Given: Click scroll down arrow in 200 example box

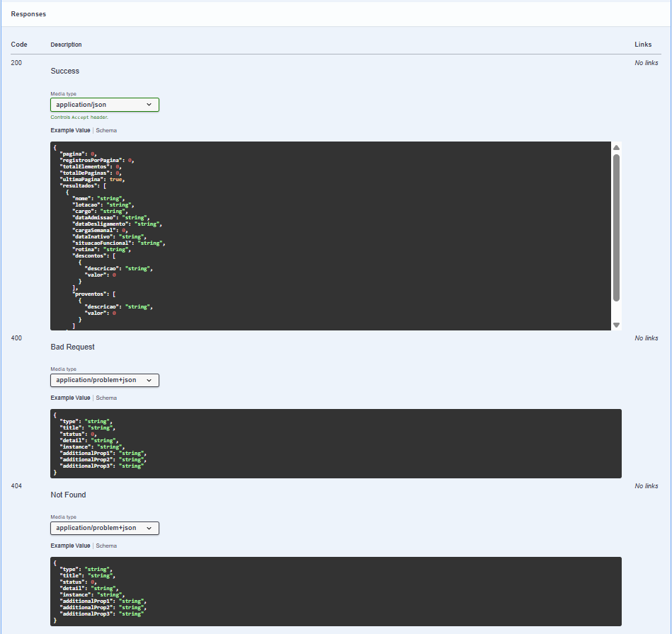Looking at the screenshot, I should click(616, 325).
